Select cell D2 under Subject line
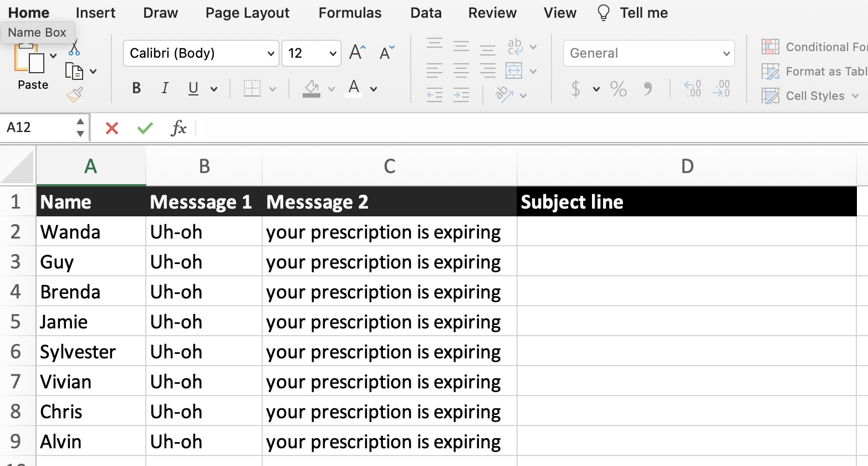Viewport: 868px width, 466px height. (x=686, y=232)
